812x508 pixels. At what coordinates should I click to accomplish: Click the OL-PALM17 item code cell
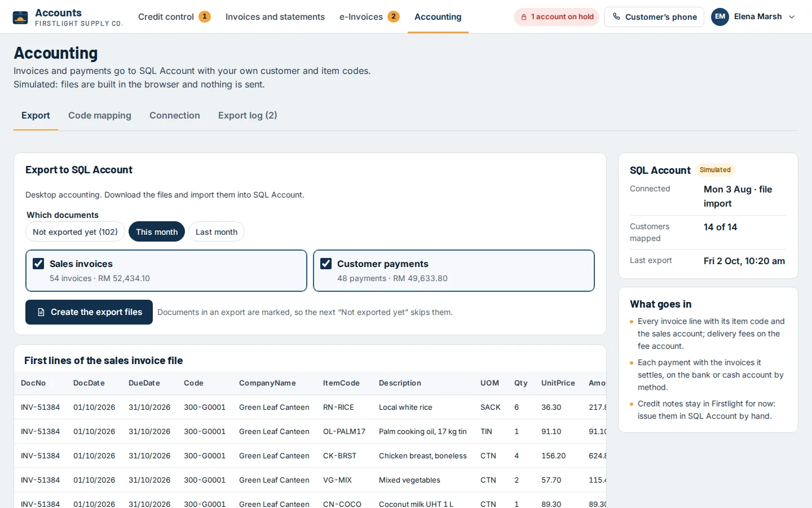(x=344, y=431)
